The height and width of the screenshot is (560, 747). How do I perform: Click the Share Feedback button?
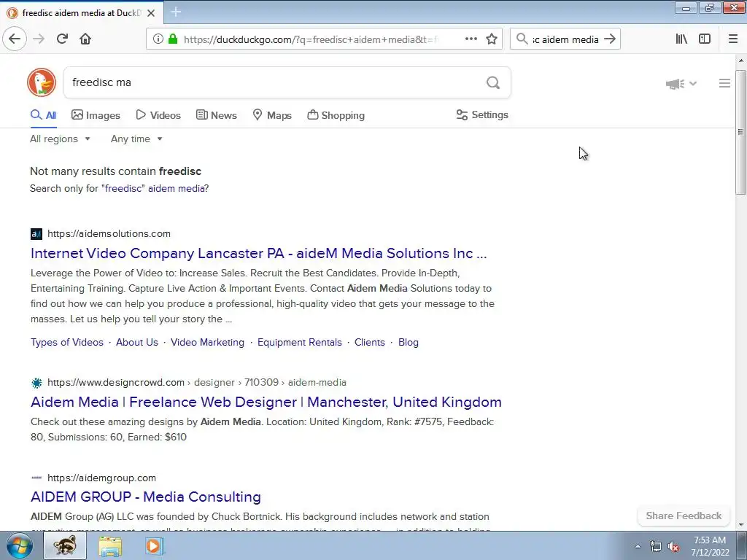click(684, 516)
